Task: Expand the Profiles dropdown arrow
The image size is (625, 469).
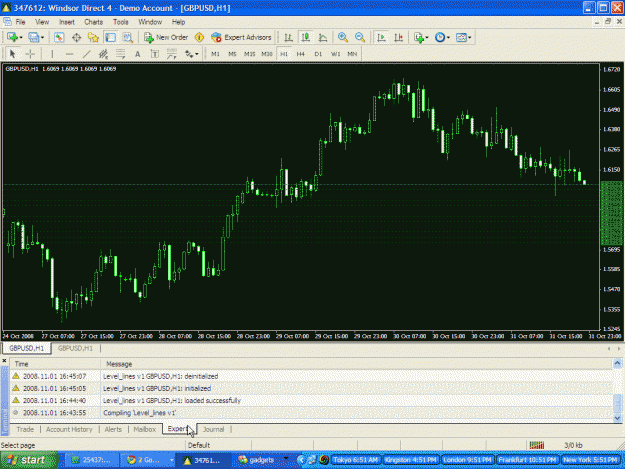Action: (x=42, y=38)
